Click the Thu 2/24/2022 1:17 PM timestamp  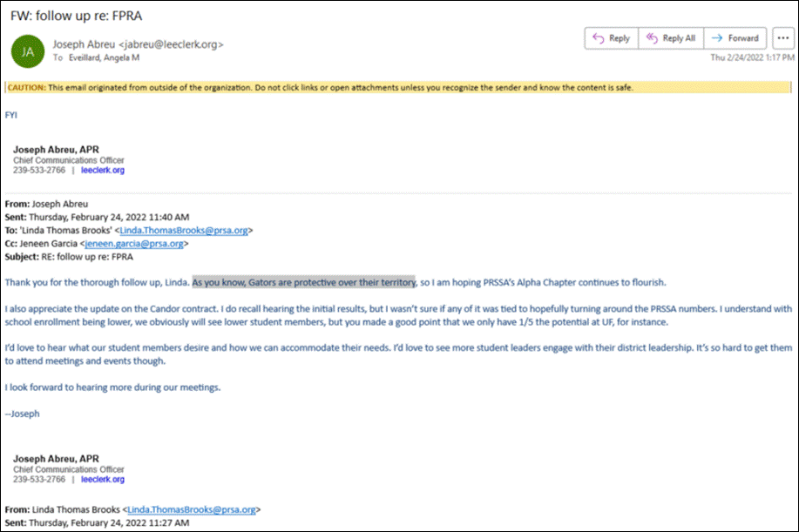(749, 57)
